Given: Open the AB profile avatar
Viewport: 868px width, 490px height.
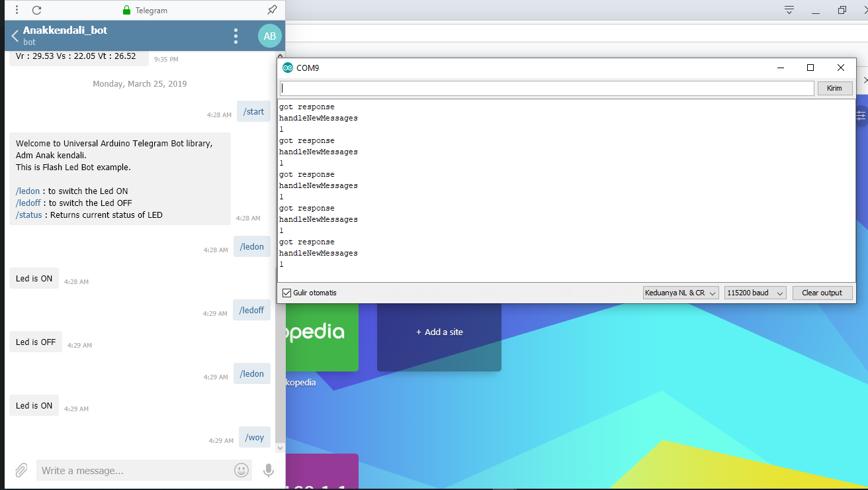Looking at the screenshot, I should point(270,36).
